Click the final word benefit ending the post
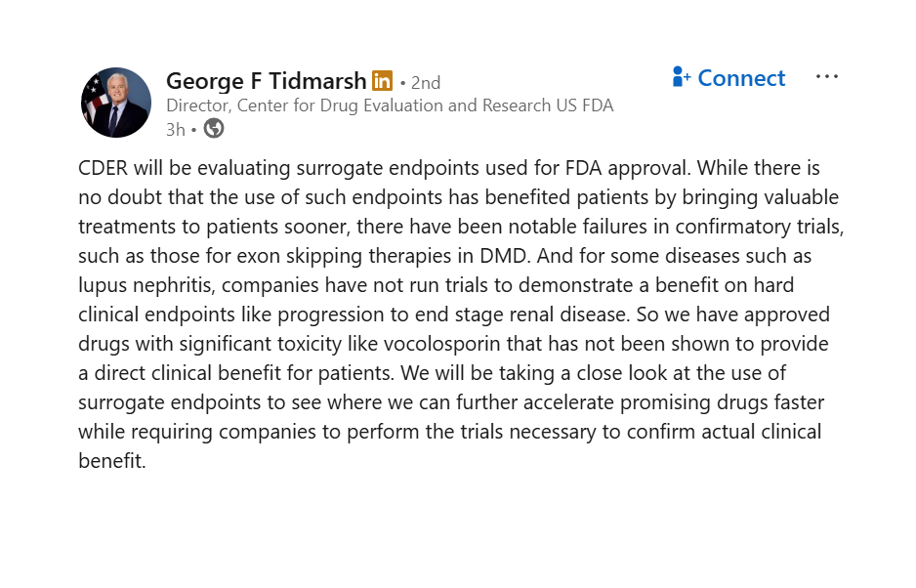This screenshot has height=588, width=916. click(x=110, y=461)
